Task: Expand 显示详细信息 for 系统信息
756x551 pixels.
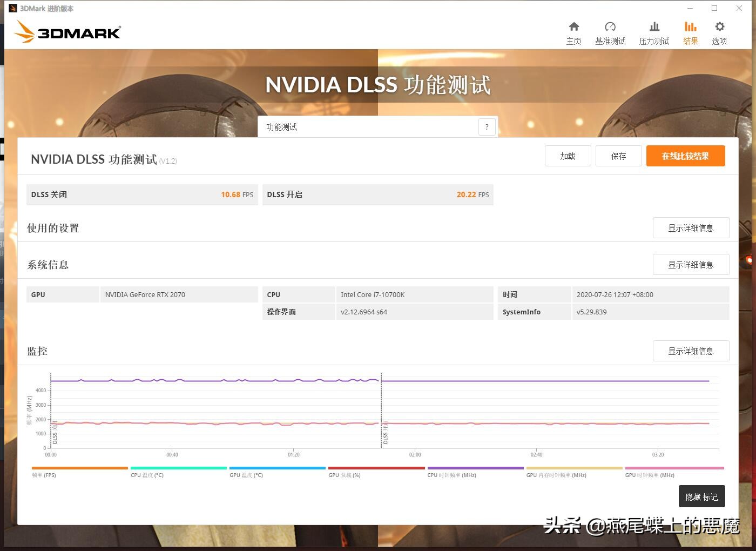Action: coord(691,264)
